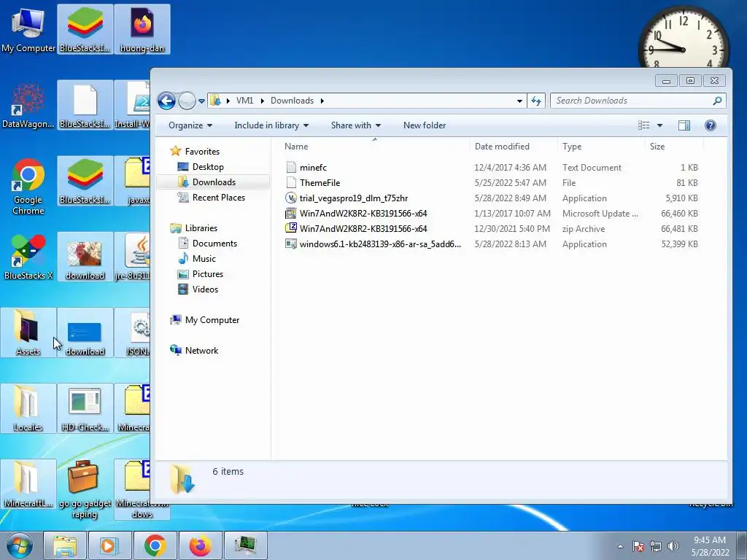
Task: Select the Microsoft Update Win7AndW2K8R2 file icon
Action: pyautogui.click(x=290, y=214)
